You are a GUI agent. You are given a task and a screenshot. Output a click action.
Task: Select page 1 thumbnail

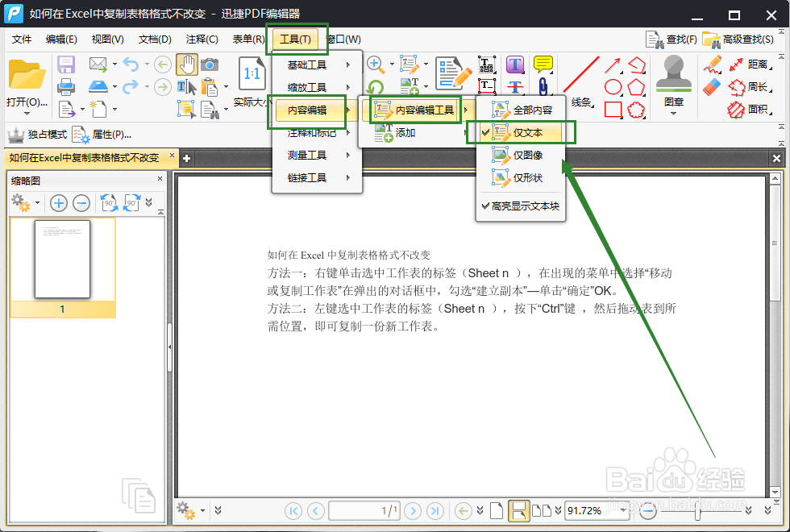(63, 268)
